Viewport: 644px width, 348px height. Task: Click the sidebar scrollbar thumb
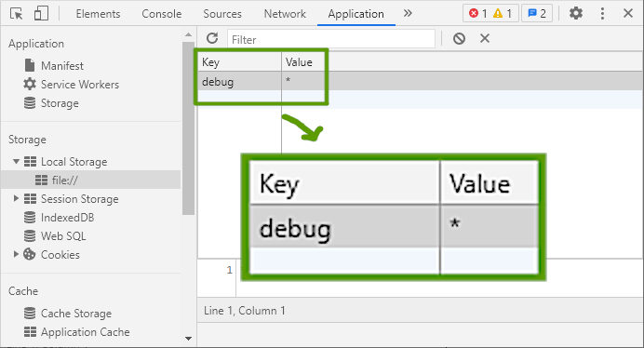tap(188, 127)
